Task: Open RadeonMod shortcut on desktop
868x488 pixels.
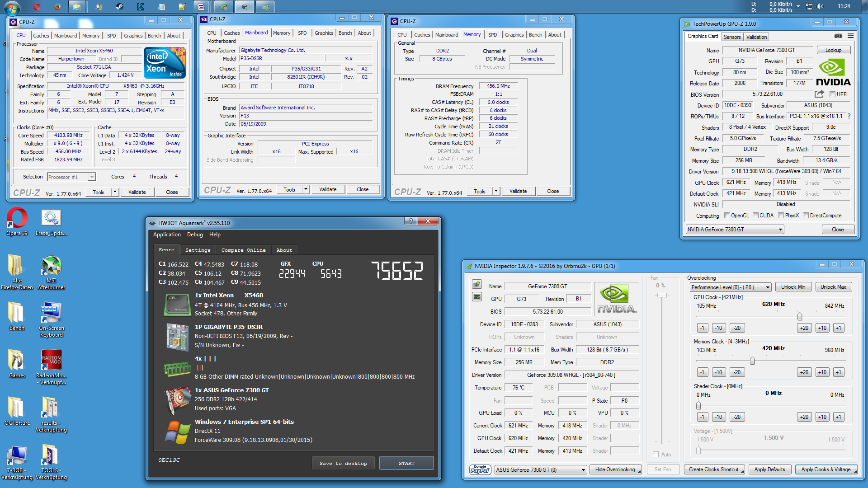Action: pos(51,367)
